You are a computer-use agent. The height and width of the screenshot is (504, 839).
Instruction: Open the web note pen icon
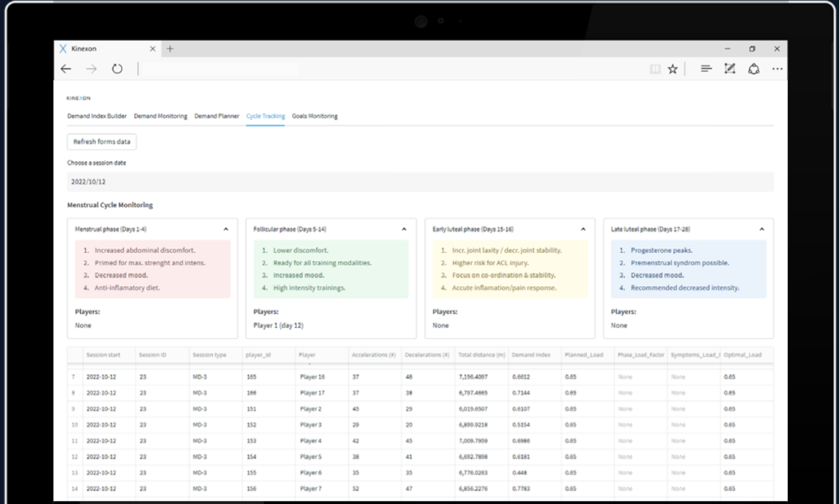pyautogui.click(x=729, y=69)
